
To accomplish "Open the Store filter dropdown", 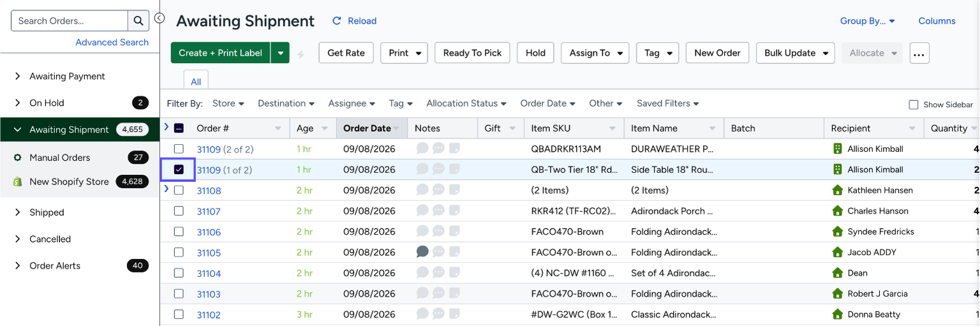I will (x=228, y=103).
